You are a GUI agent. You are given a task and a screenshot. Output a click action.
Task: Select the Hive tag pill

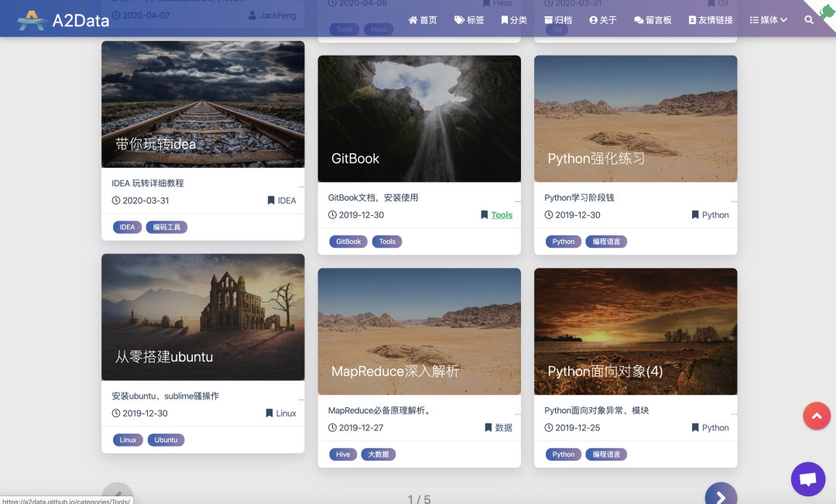point(343,454)
